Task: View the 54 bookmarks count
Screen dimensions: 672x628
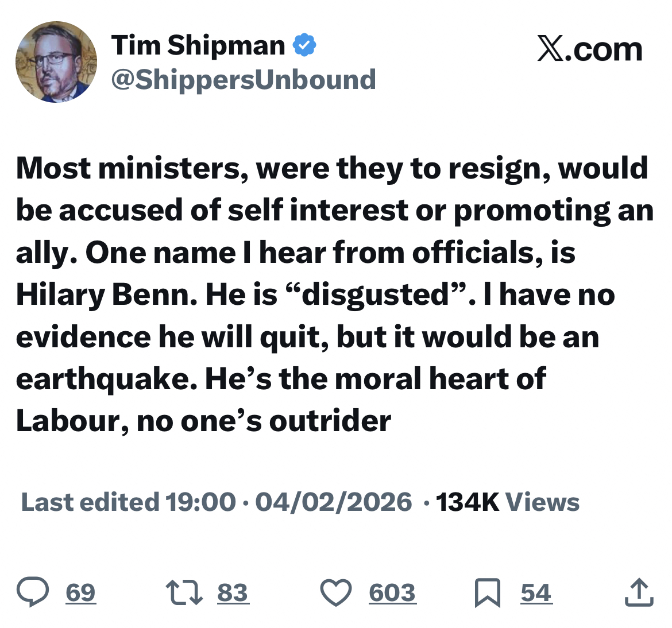Action: tap(536, 592)
